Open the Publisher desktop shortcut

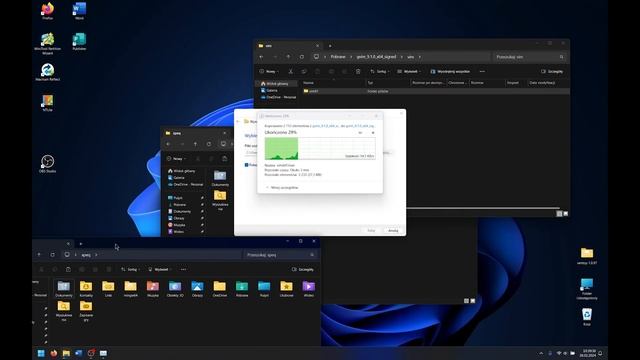click(x=79, y=41)
